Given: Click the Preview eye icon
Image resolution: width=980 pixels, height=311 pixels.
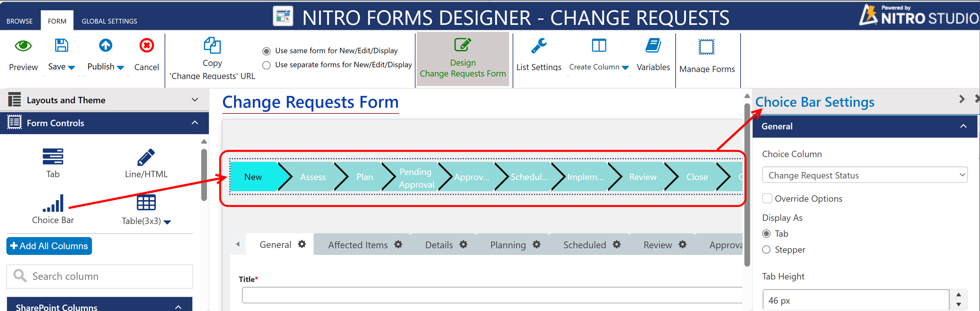Looking at the screenshot, I should (23, 46).
